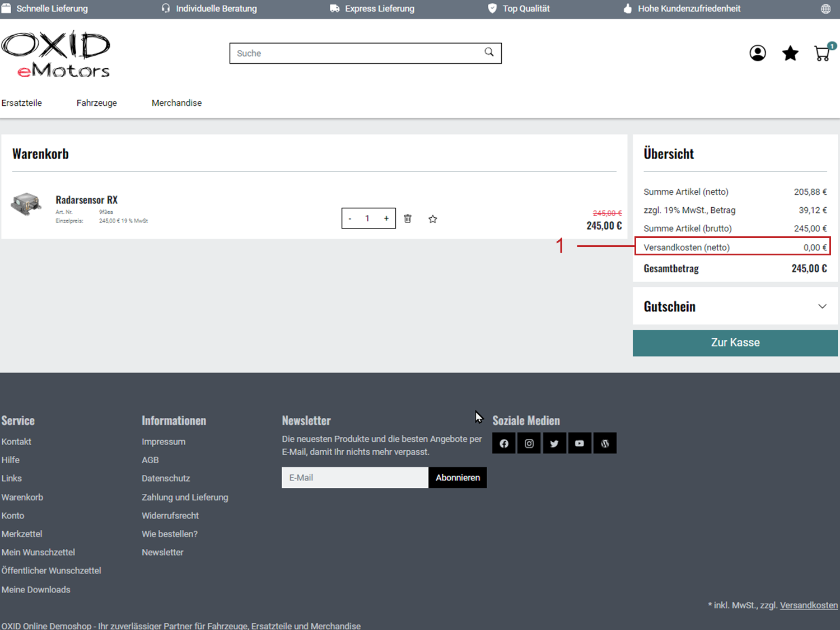Open the Fahrzeuge category menu
The height and width of the screenshot is (630, 840).
97,103
